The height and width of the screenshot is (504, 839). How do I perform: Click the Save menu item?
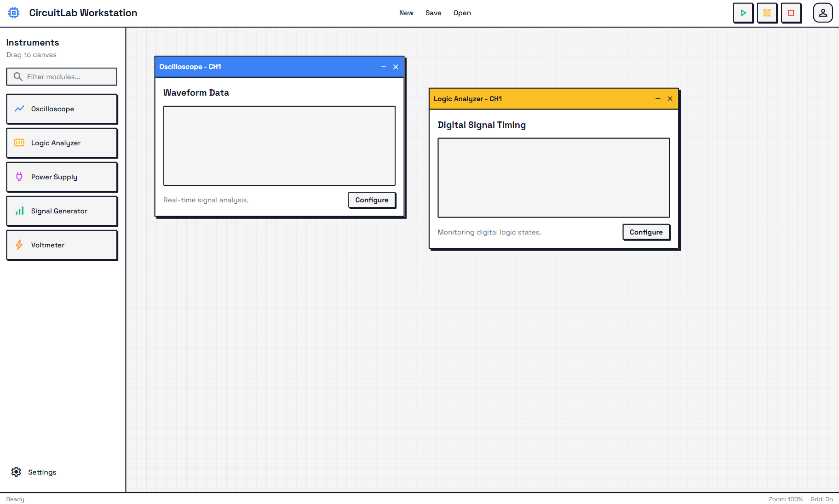pyautogui.click(x=433, y=13)
